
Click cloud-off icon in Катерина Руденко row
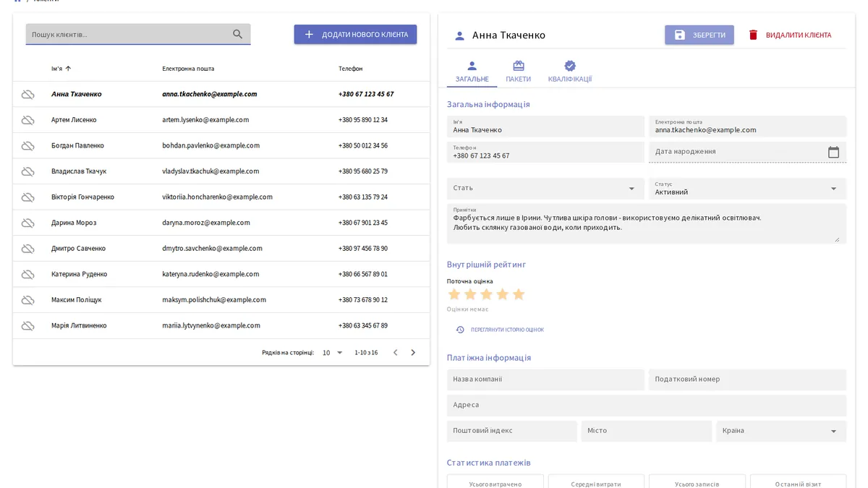(x=27, y=274)
